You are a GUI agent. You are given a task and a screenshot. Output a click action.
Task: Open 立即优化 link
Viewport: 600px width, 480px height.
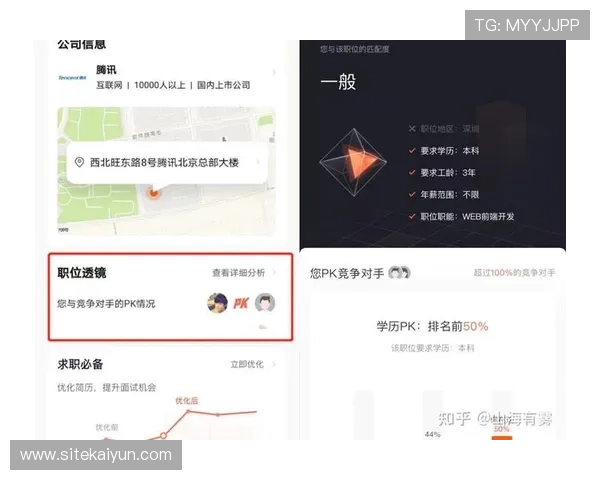coord(247,364)
